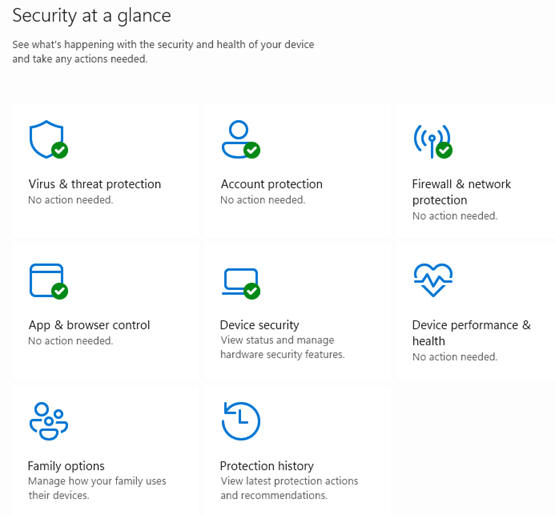Open the Device security heading text

coord(259,325)
